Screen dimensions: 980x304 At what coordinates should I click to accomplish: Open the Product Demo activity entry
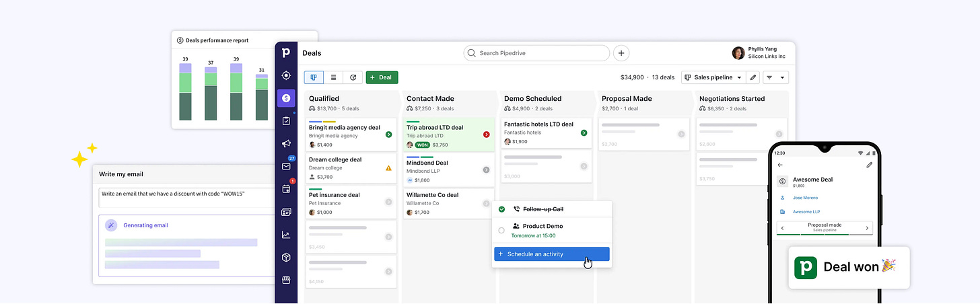552,231
